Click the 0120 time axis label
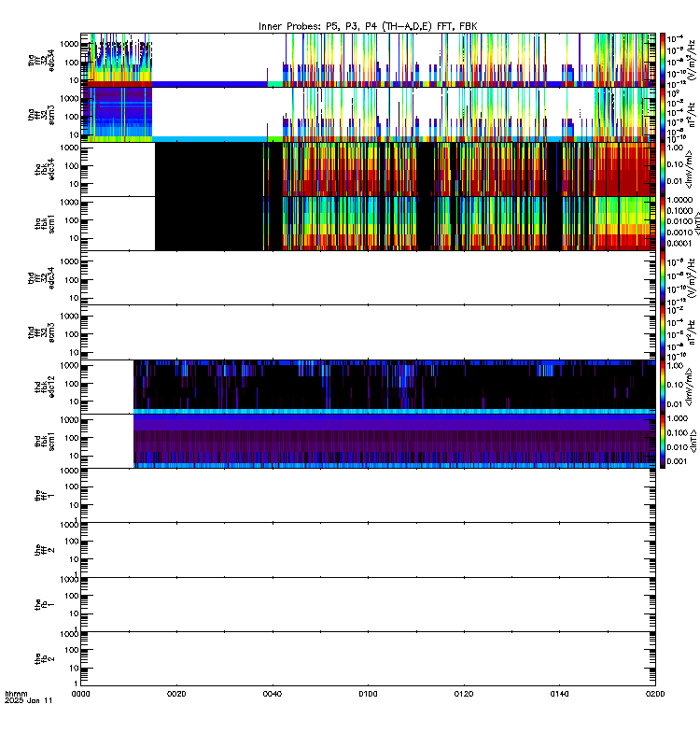Viewport: 700px width, 747px height. pyautogui.click(x=463, y=694)
